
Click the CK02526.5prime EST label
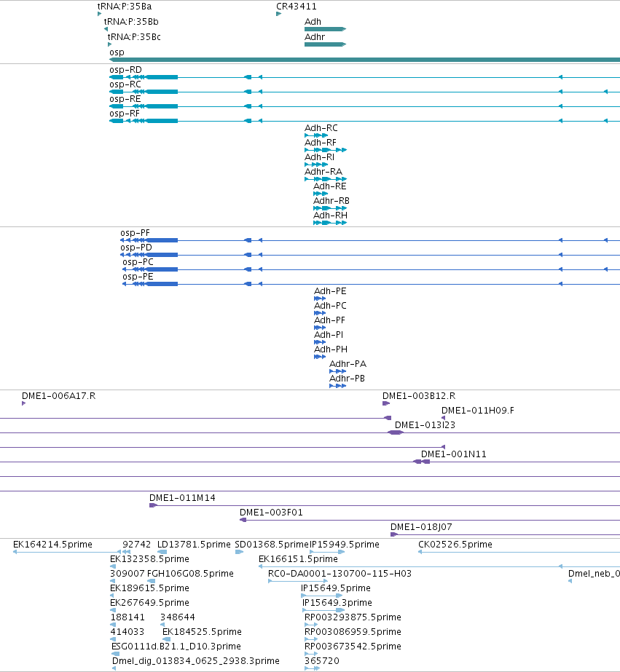pyautogui.click(x=455, y=545)
